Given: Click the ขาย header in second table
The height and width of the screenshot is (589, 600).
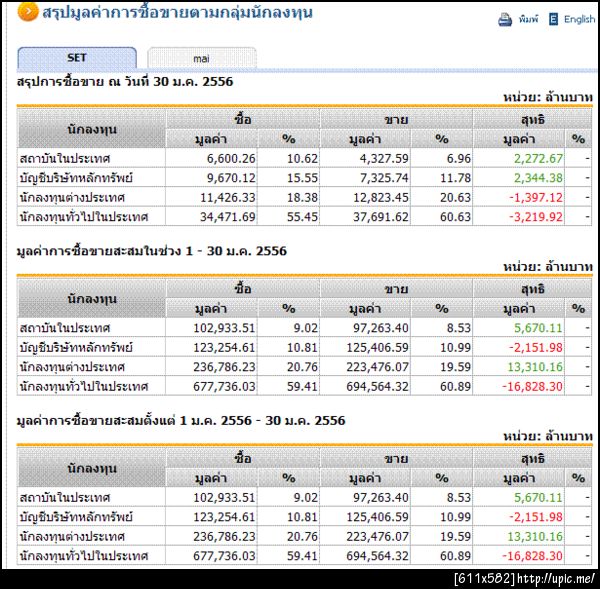Looking at the screenshot, I should coord(396,289).
